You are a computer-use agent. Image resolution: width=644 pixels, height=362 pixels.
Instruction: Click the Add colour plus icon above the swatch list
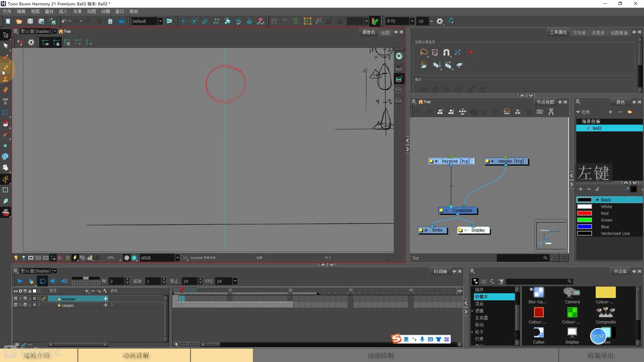coord(581,189)
